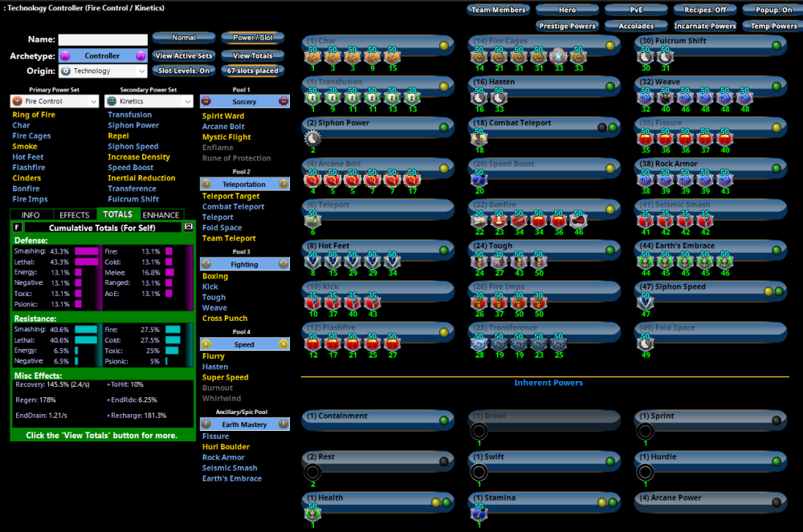Switch to the INFO tab
This screenshot has width=803, height=532.
pyautogui.click(x=31, y=214)
